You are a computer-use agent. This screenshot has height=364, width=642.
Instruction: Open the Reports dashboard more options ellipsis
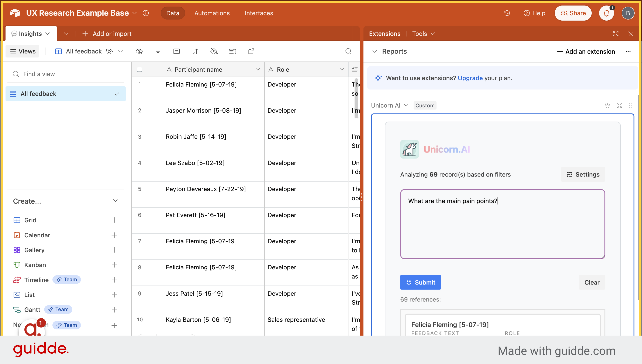point(628,52)
